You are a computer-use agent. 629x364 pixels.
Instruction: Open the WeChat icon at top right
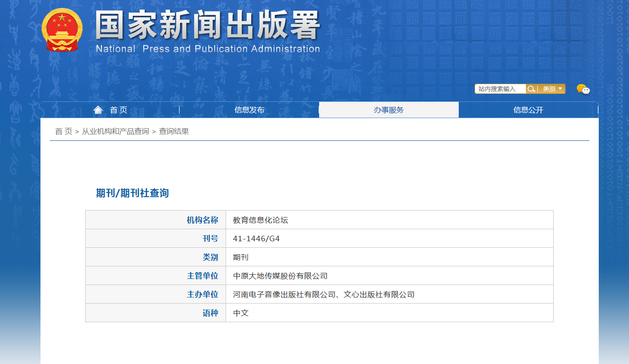click(584, 89)
